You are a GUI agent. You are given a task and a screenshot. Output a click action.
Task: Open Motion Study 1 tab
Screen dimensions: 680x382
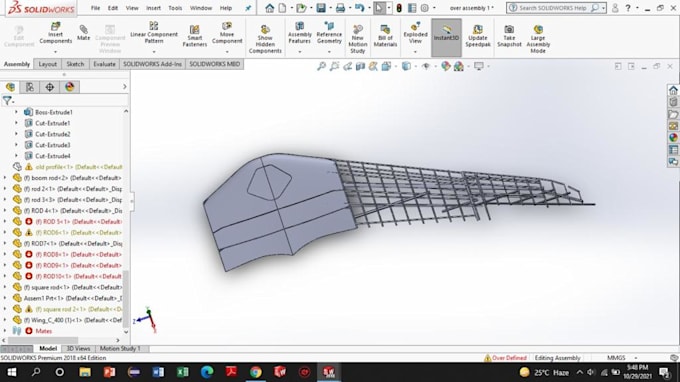click(x=120, y=349)
